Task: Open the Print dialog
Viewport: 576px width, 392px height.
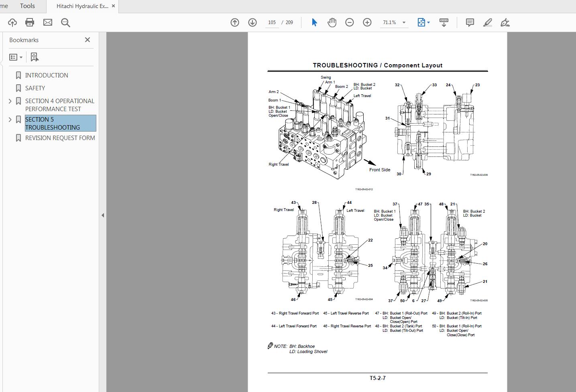Action: [x=30, y=22]
